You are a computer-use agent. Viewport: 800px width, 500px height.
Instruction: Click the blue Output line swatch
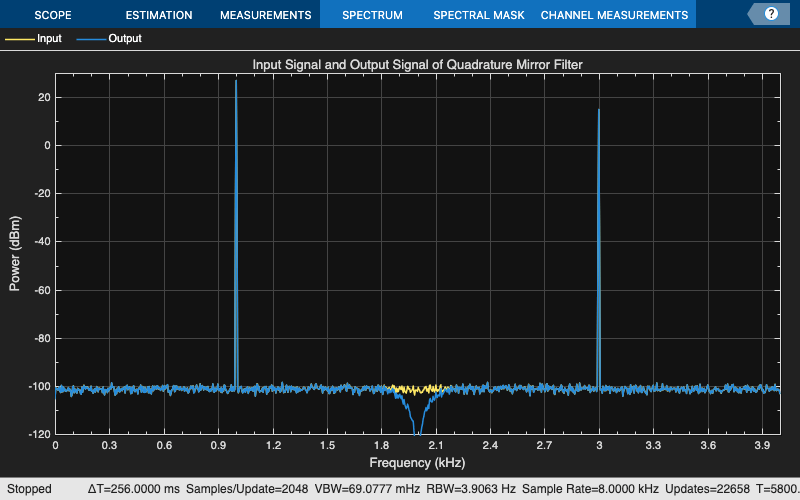point(91,39)
